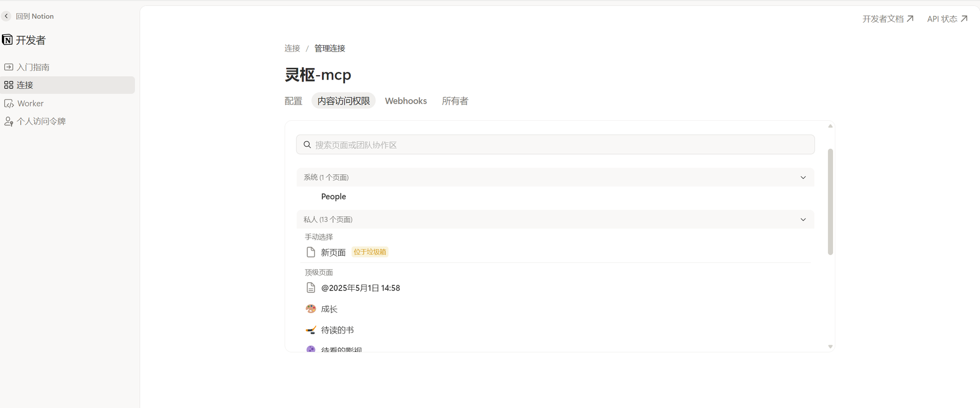Click the page list scrollbar thumb
The height and width of the screenshot is (408, 980).
830,202
